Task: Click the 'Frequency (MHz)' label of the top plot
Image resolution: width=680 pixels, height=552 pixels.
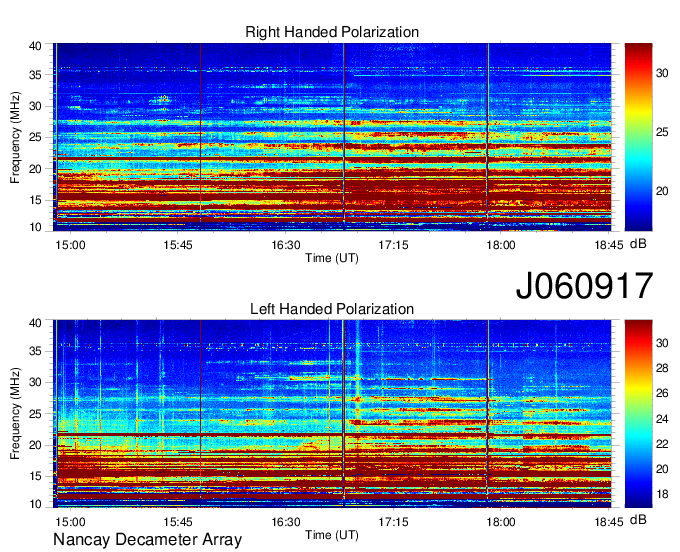Action: click(15, 137)
